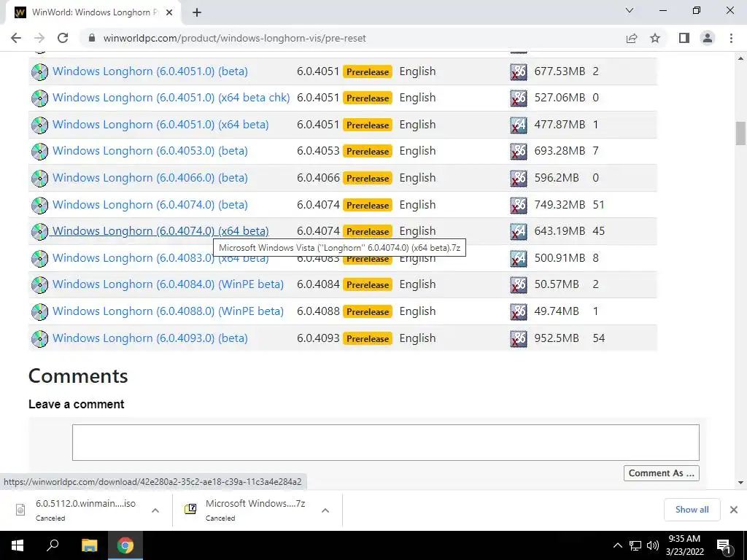Click Prerelease badge in 6.0.4093 row

point(368,338)
